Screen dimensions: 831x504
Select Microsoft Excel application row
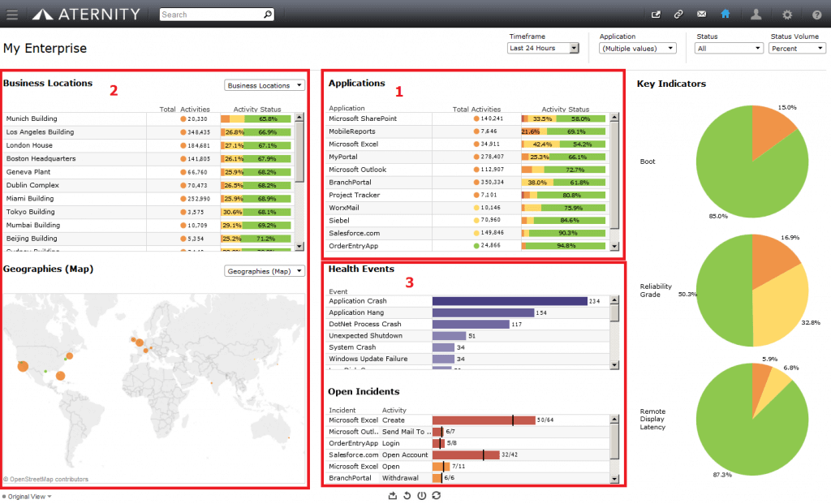(x=467, y=144)
